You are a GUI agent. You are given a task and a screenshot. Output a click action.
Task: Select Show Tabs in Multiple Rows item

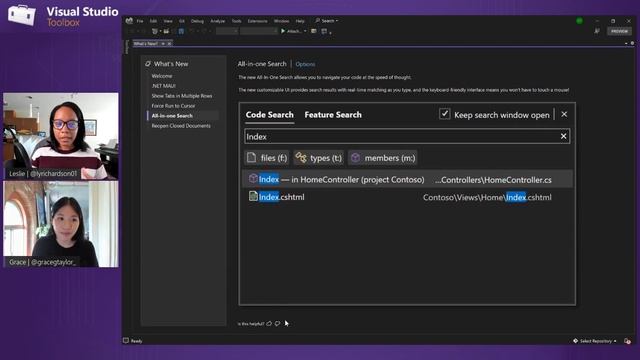pos(182,96)
